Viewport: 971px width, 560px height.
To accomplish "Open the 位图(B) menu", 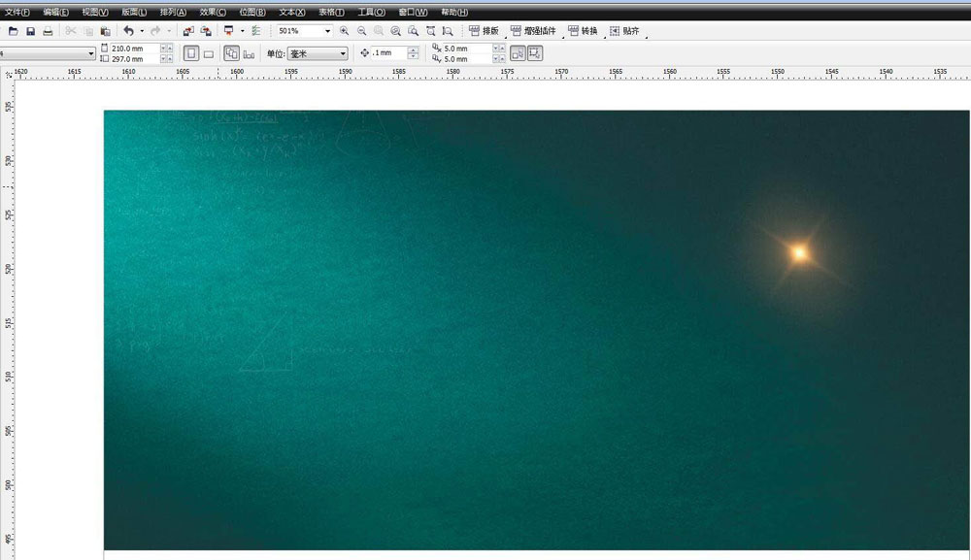I will pos(252,12).
